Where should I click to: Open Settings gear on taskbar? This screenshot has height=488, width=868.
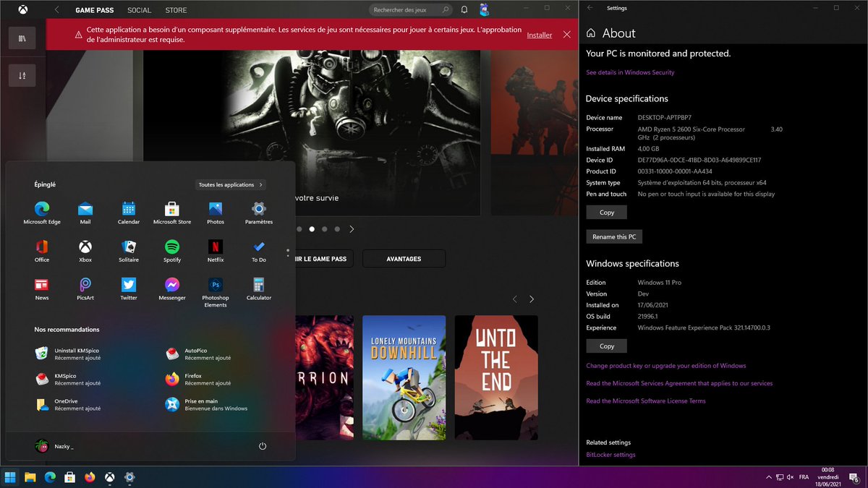[x=129, y=477]
